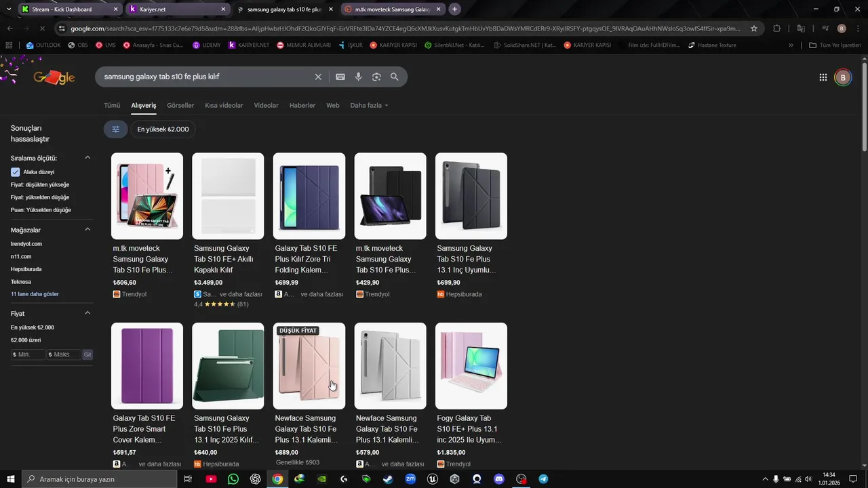Image resolution: width=868 pixels, height=488 pixels.
Task: Open Fogy Galaxy Tab S10 FE+ listing
Action: click(x=471, y=429)
